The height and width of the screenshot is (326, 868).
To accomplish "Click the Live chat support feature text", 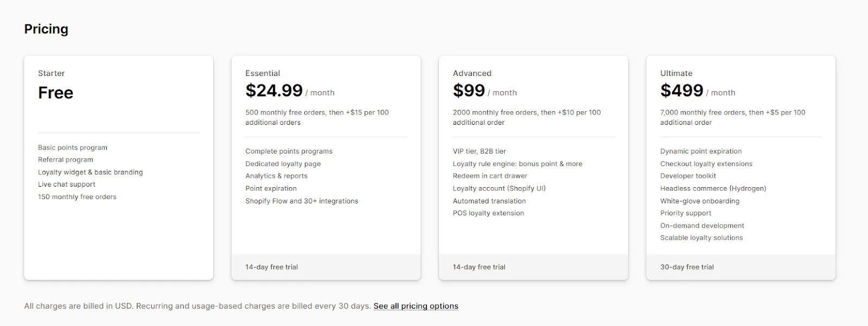I will tap(66, 184).
